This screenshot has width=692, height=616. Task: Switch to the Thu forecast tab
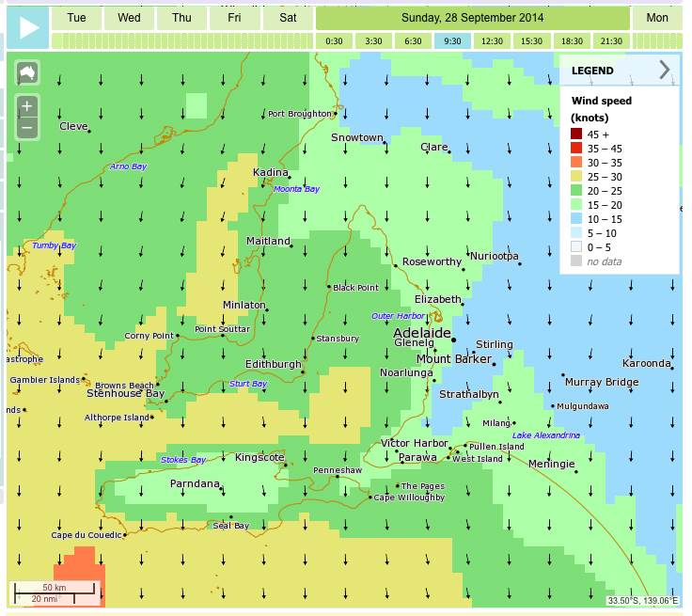pos(182,18)
